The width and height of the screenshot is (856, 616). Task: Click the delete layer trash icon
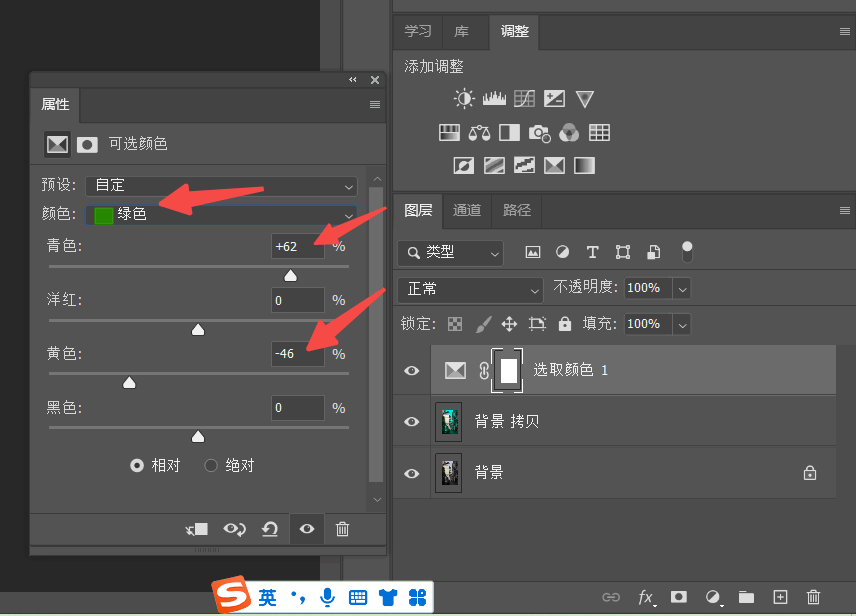813,597
